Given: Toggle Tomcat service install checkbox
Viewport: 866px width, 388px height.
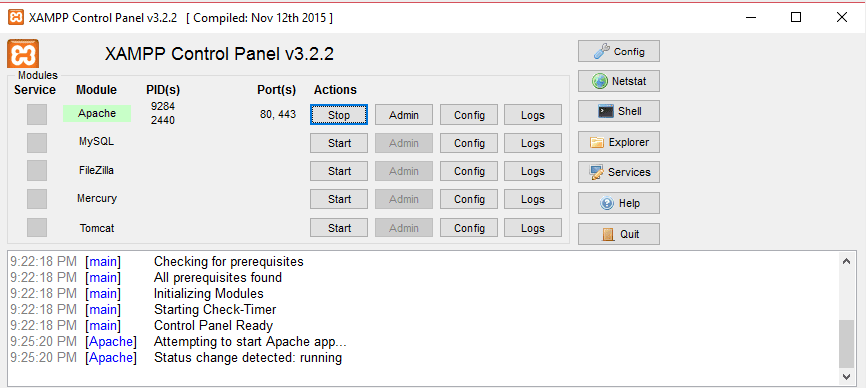Looking at the screenshot, I should point(37,227).
